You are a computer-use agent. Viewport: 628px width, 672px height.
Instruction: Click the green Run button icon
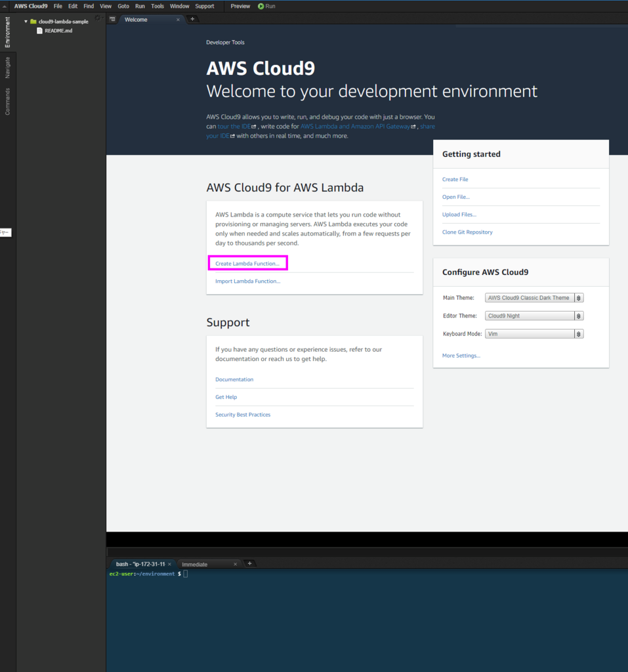coord(261,7)
